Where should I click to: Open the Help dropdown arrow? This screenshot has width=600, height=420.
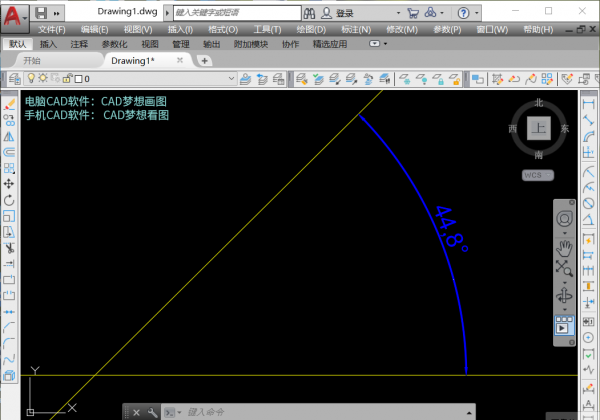pos(477,13)
